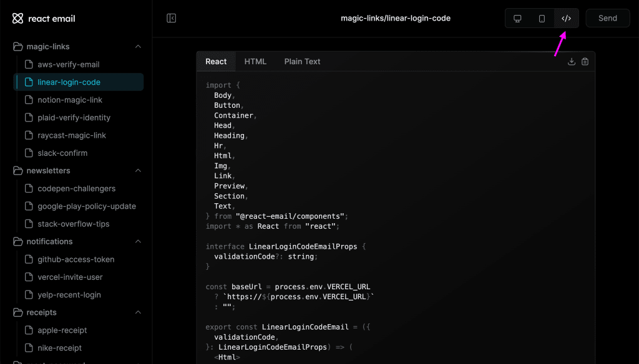The height and width of the screenshot is (364, 639).
Task: Collapse the sidebar with the panel icon
Action: click(x=171, y=18)
